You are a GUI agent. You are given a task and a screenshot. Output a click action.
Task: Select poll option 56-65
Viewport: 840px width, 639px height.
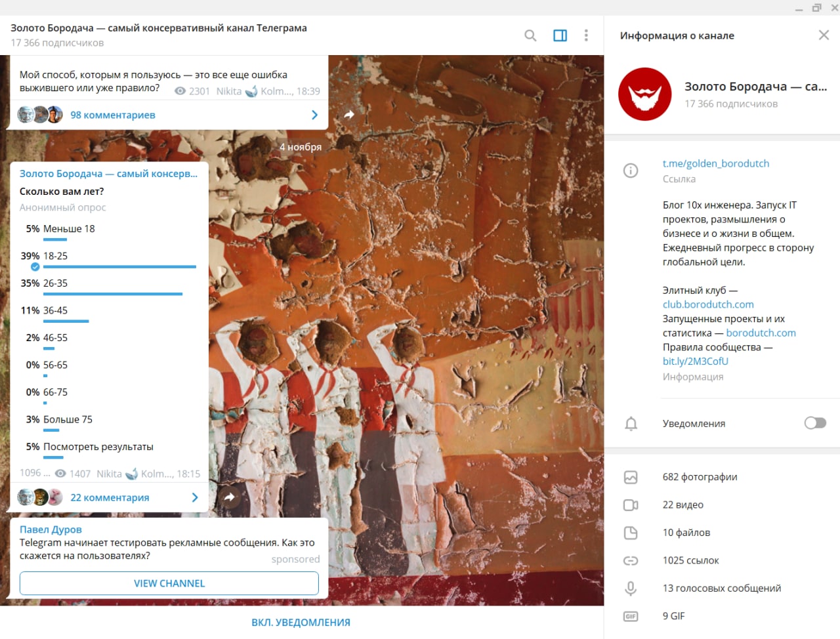pyautogui.click(x=108, y=367)
